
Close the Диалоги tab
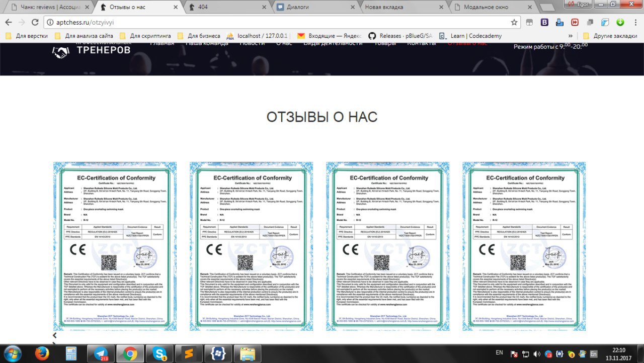(353, 7)
